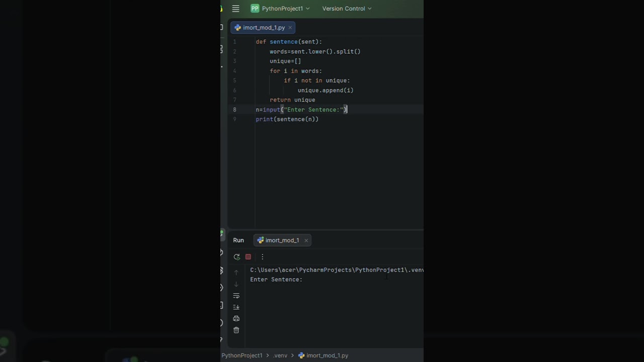Open more run options (three dots)

pos(262,257)
